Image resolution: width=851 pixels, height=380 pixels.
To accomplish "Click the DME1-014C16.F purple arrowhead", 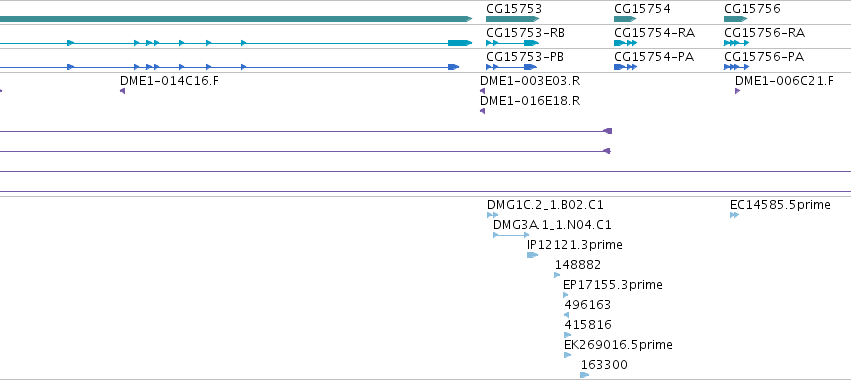I will tap(123, 91).
